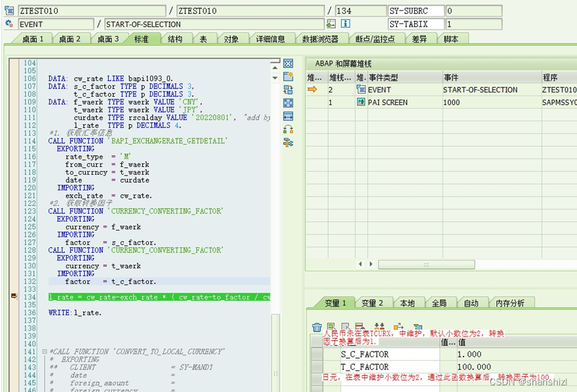Click the full screen width tool icon
Screen dimensions: 577x392
click(x=287, y=115)
